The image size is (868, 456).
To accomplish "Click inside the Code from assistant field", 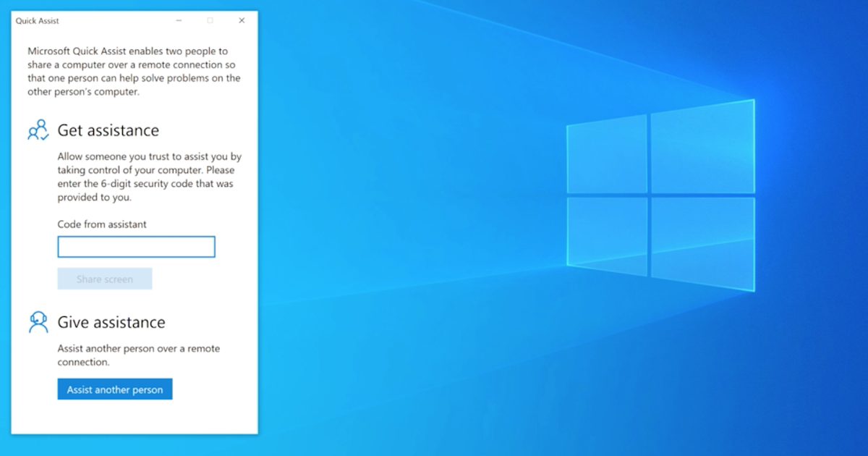I will (x=136, y=246).
